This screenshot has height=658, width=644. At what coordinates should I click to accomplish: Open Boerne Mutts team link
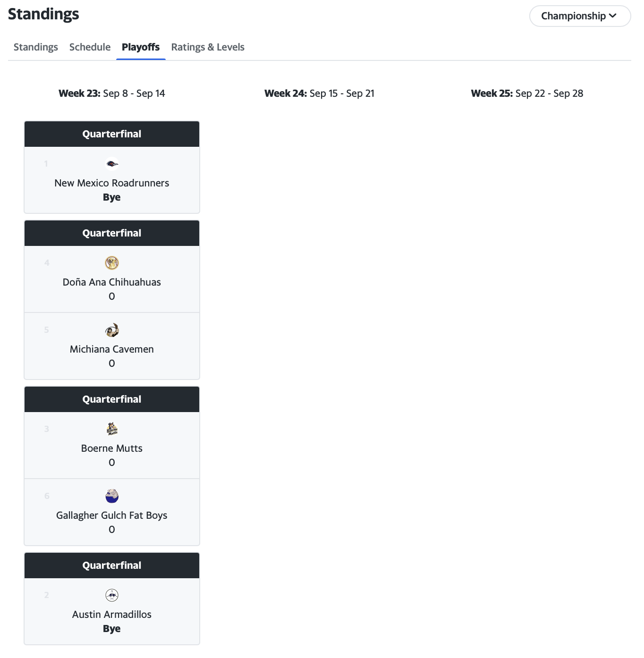pos(112,448)
